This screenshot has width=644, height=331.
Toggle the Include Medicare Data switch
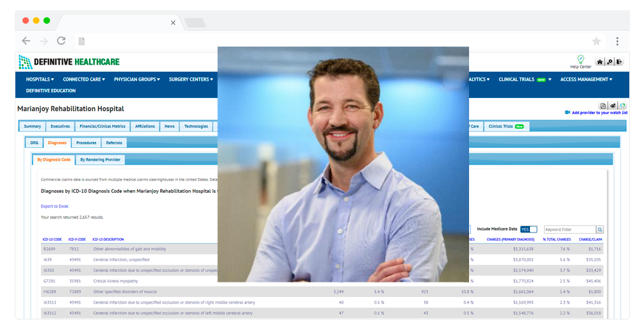pyautogui.click(x=529, y=229)
